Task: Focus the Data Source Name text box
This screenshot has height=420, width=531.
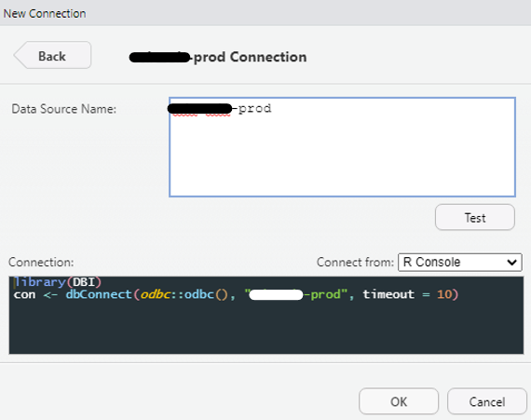Action: [342, 147]
